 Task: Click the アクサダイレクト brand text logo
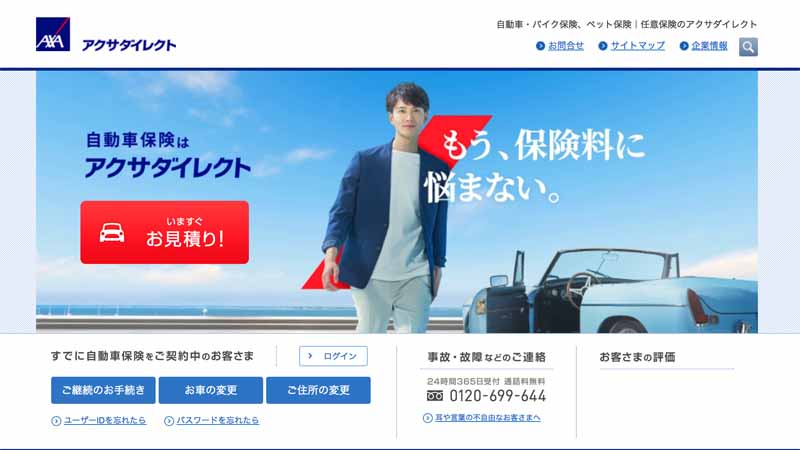click(x=129, y=45)
